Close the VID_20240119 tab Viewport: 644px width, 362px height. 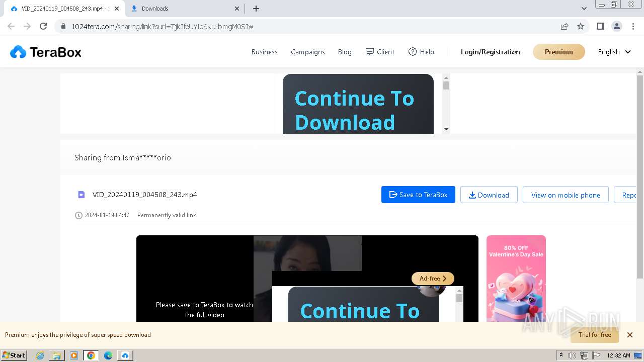pos(117,9)
